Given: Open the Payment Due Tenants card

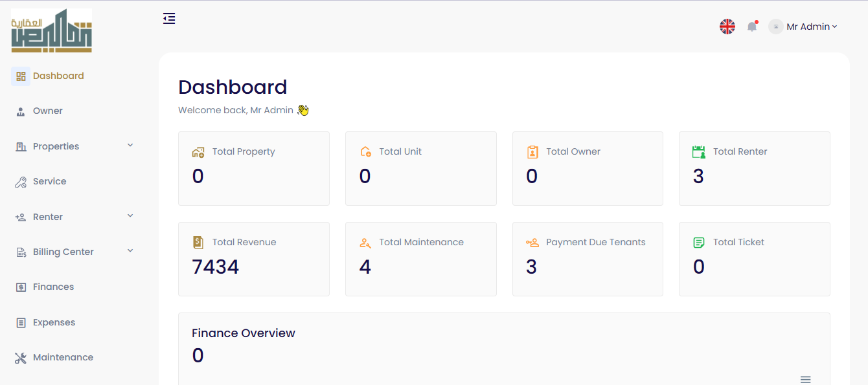Looking at the screenshot, I should click(x=587, y=259).
